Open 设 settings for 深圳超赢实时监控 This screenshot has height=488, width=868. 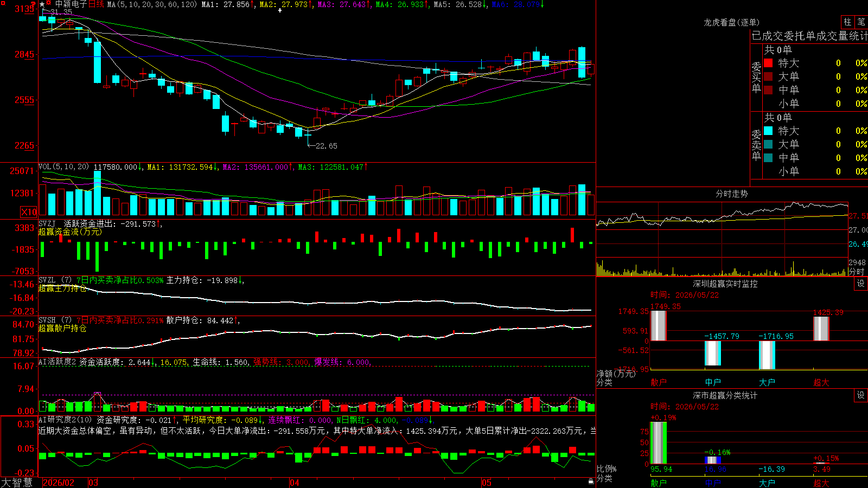pyautogui.click(x=861, y=284)
